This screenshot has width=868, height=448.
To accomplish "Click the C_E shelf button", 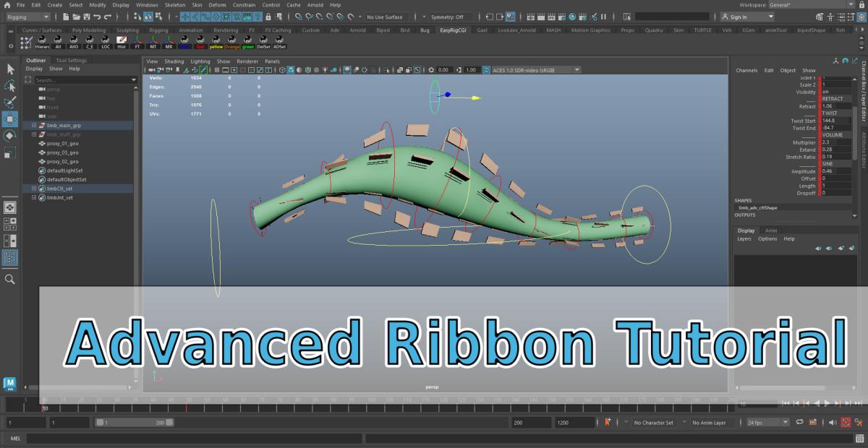I will coord(90,43).
